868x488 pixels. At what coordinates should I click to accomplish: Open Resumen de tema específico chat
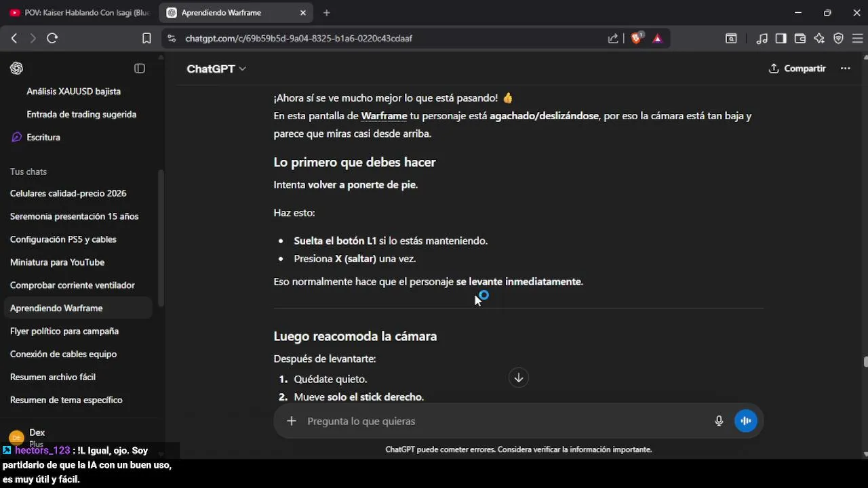(79, 401)
